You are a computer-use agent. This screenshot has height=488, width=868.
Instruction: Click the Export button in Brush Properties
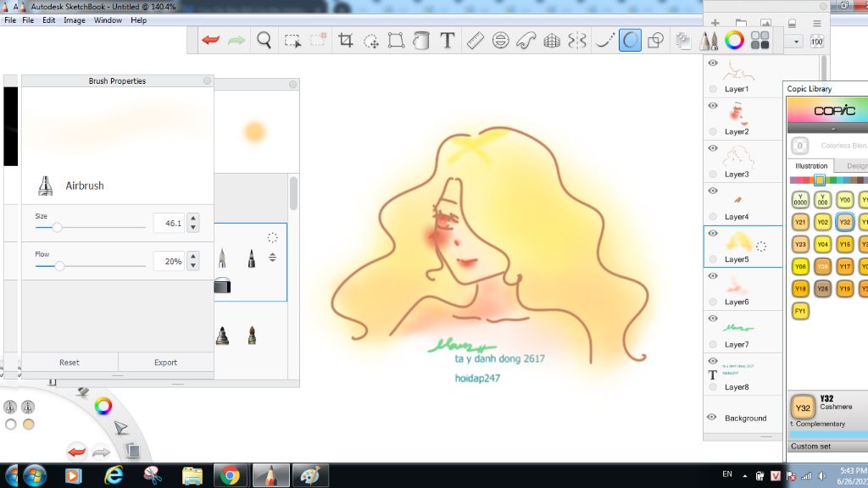tap(165, 363)
